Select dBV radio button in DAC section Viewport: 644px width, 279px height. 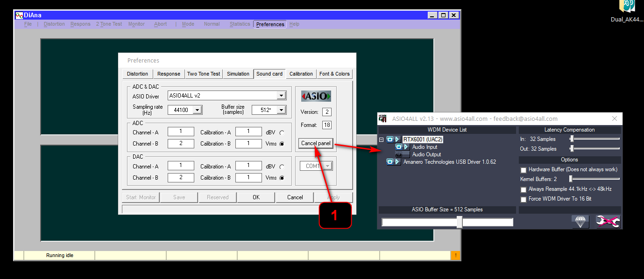click(282, 167)
